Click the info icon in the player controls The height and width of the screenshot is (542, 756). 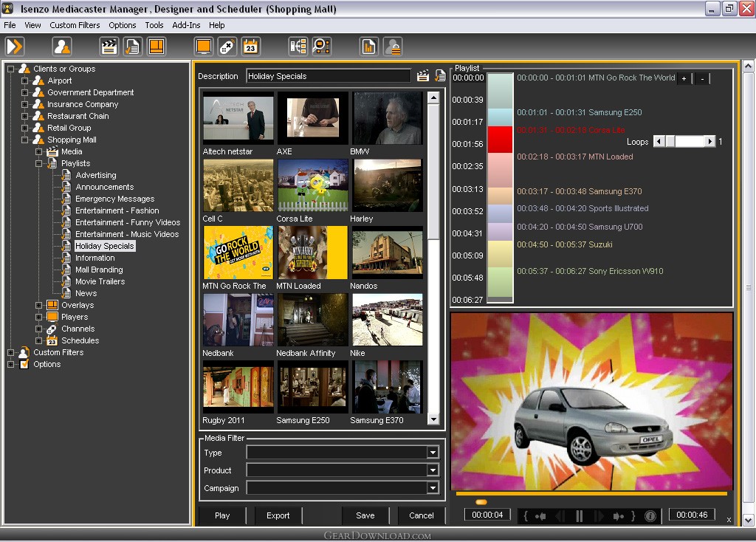coord(650,516)
